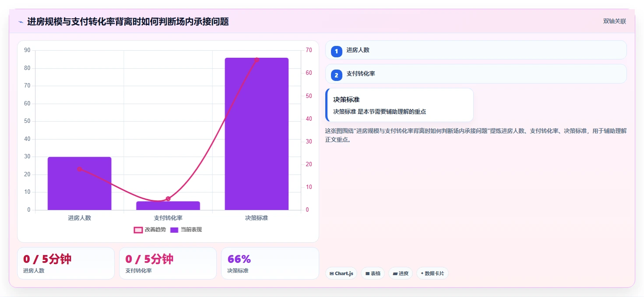This screenshot has width=644, height=297.
Task: Click the number 2 badge for 支付转化率
Action: pos(336,75)
